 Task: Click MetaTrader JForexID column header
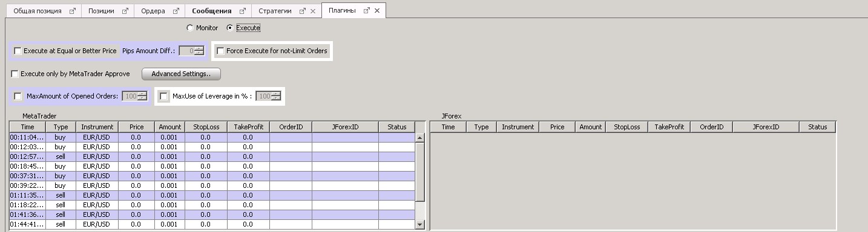(345, 127)
